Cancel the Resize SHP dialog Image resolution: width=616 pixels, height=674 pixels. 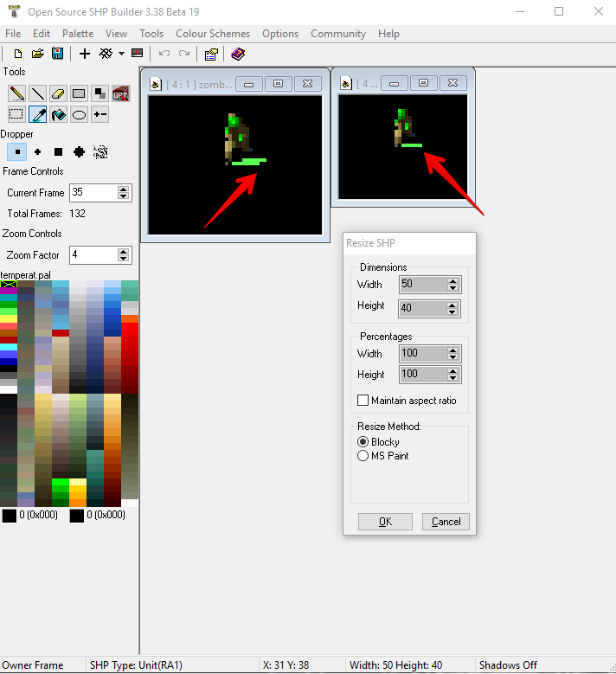tap(446, 522)
